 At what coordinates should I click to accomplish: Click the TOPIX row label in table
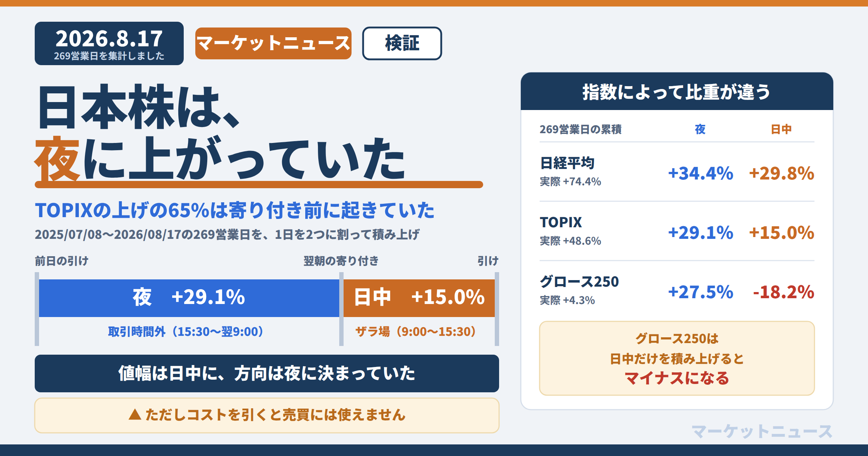click(561, 222)
